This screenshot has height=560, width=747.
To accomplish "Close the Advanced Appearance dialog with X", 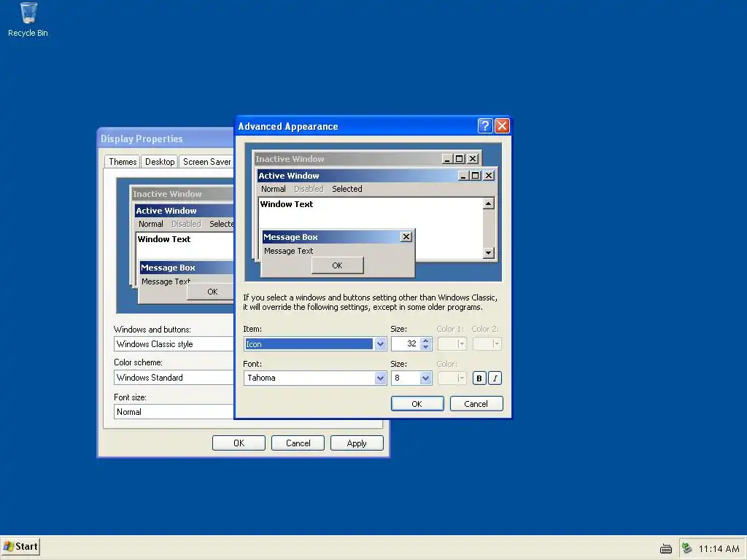I will point(502,125).
